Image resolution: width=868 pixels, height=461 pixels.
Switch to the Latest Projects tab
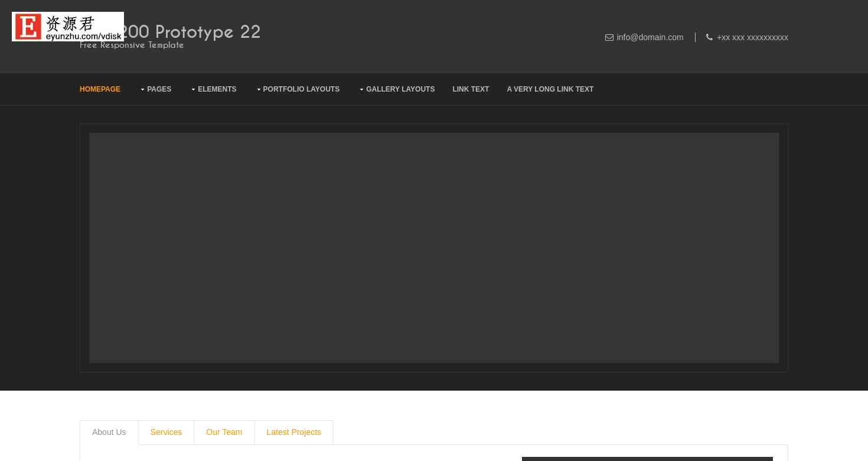tap(293, 432)
